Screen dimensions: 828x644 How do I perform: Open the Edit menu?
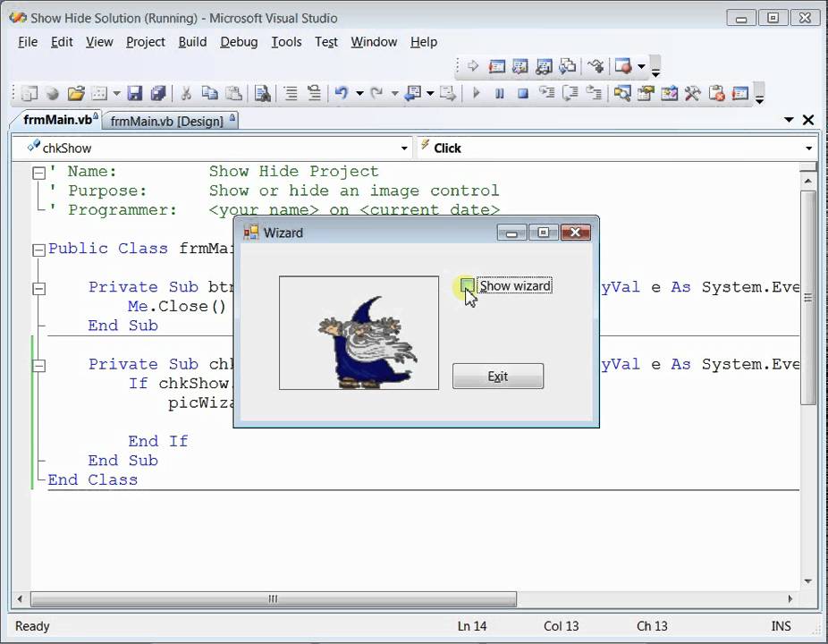62,42
